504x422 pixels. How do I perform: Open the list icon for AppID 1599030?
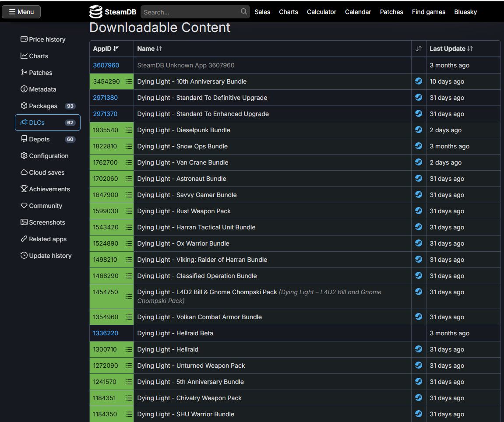[x=129, y=211]
